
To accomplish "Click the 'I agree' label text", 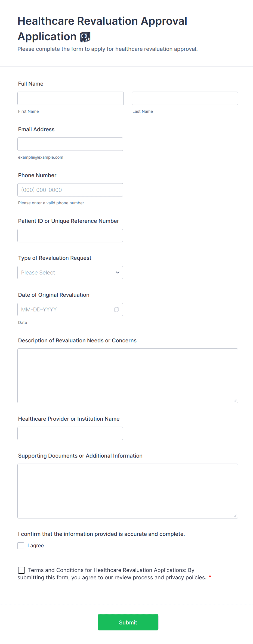I will pos(36,546).
